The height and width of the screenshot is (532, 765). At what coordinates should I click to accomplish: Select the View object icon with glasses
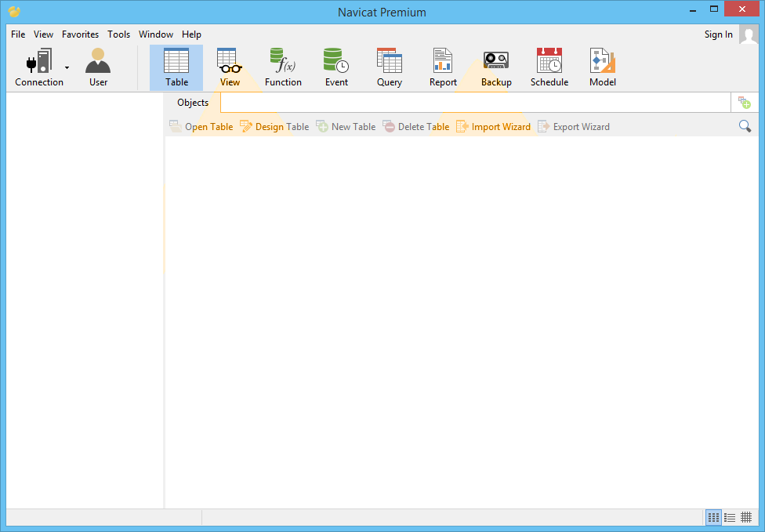point(230,68)
